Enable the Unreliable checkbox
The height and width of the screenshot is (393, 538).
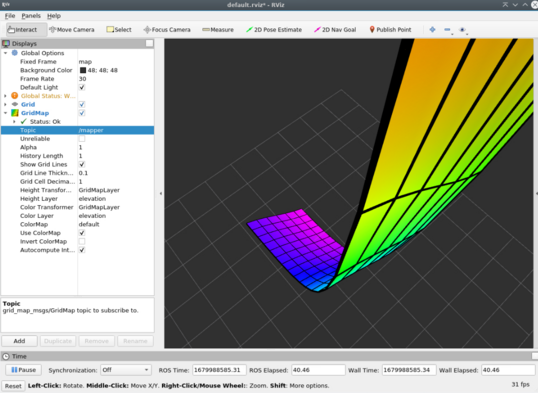(82, 139)
